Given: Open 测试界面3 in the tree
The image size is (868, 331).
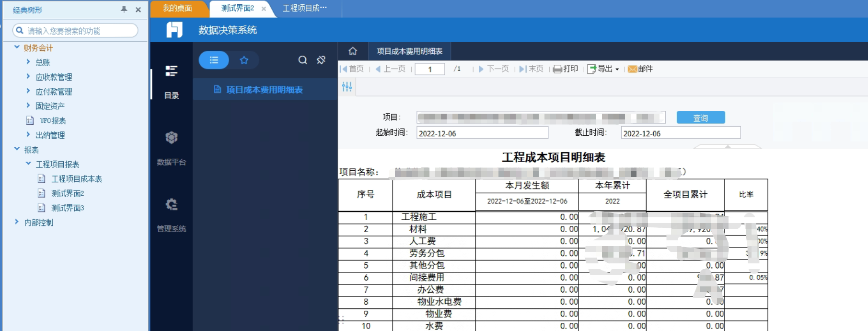Looking at the screenshot, I should click(x=68, y=208).
